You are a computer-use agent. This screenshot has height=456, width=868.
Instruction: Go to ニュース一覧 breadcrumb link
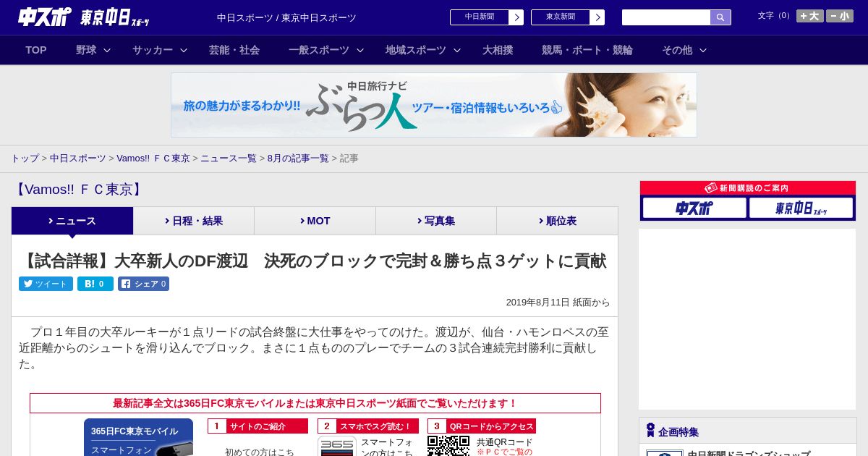(x=229, y=159)
